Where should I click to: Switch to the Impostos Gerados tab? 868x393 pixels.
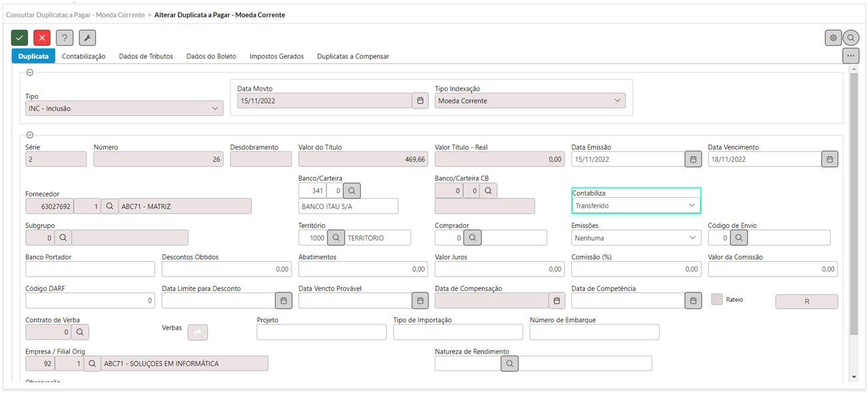tap(277, 57)
